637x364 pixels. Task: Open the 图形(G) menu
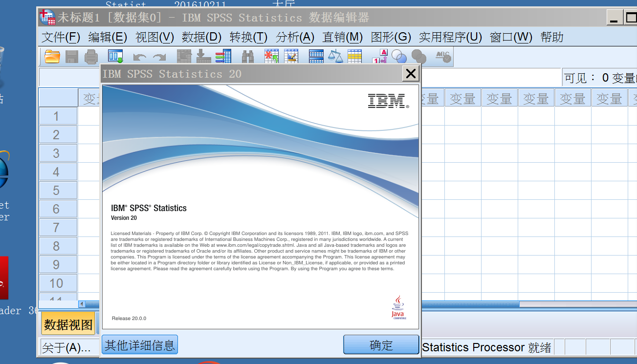click(x=391, y=37)
